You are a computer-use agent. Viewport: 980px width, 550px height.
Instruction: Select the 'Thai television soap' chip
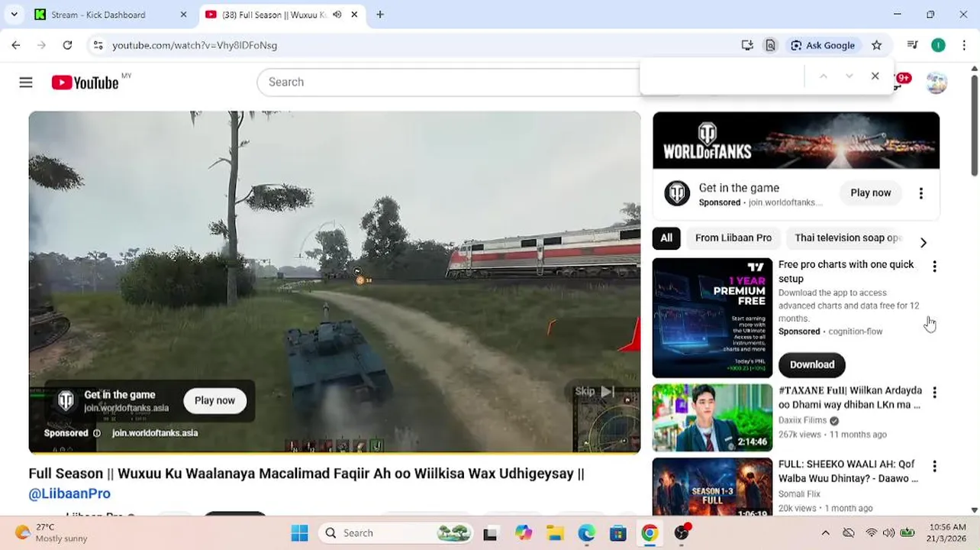848,238
